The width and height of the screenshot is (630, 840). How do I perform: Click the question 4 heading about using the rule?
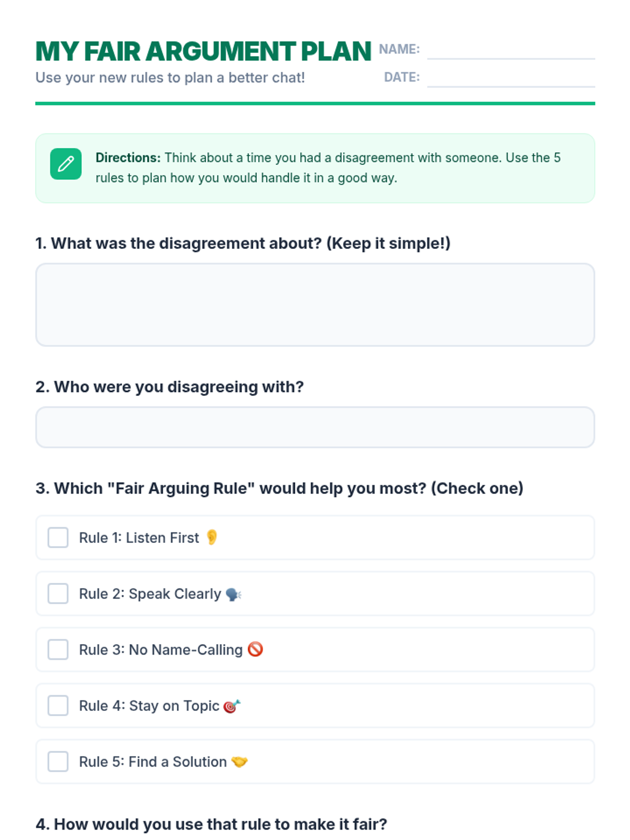[x=211, y=824]
